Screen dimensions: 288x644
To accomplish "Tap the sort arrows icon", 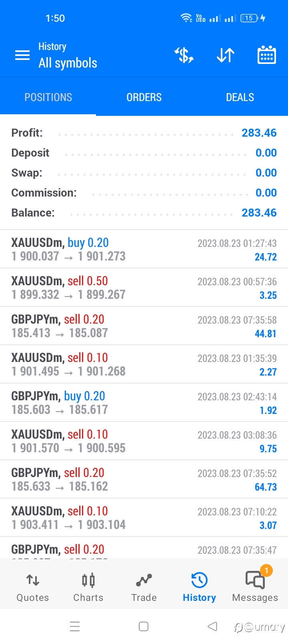I will tap(226, 55).
